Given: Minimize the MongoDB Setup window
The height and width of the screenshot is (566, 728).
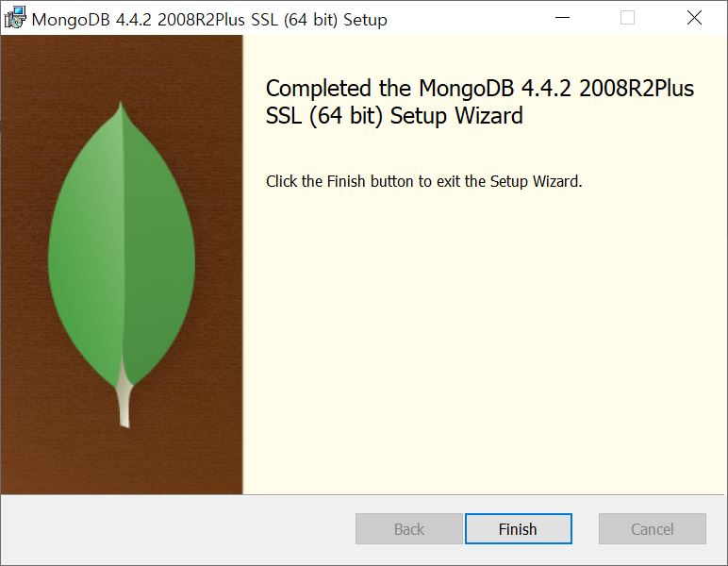Looking at the screenshot, I should (x=562, y=18).
